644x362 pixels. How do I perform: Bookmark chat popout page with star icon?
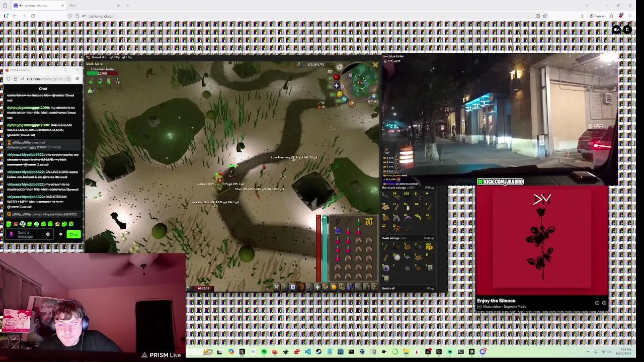pyautogui.click(x=68, y=79)
